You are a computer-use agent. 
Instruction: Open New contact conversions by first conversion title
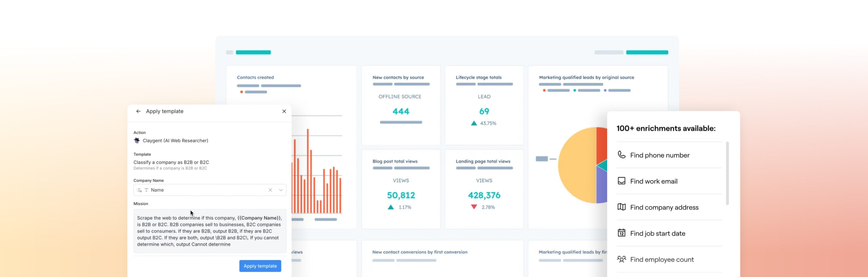click(x=420, y=252)
